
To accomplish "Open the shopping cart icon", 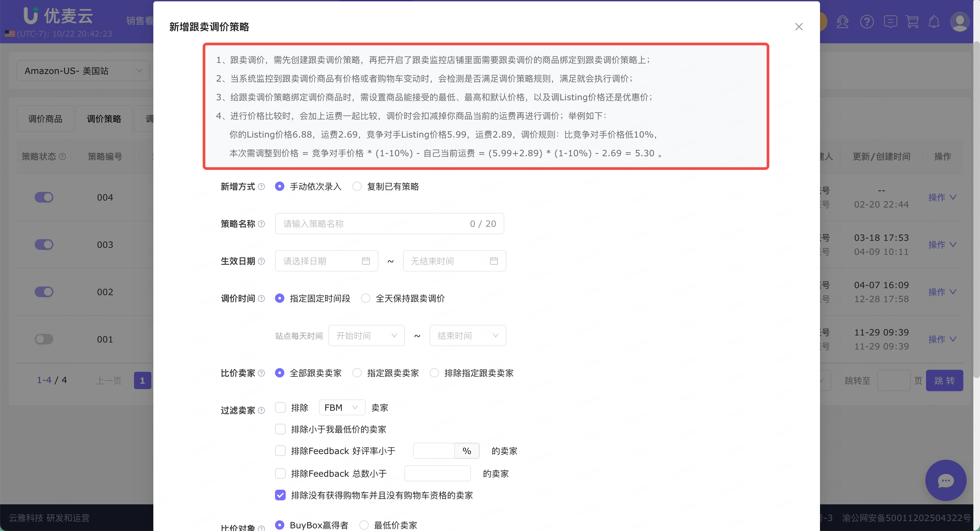I will click(912, 22).
